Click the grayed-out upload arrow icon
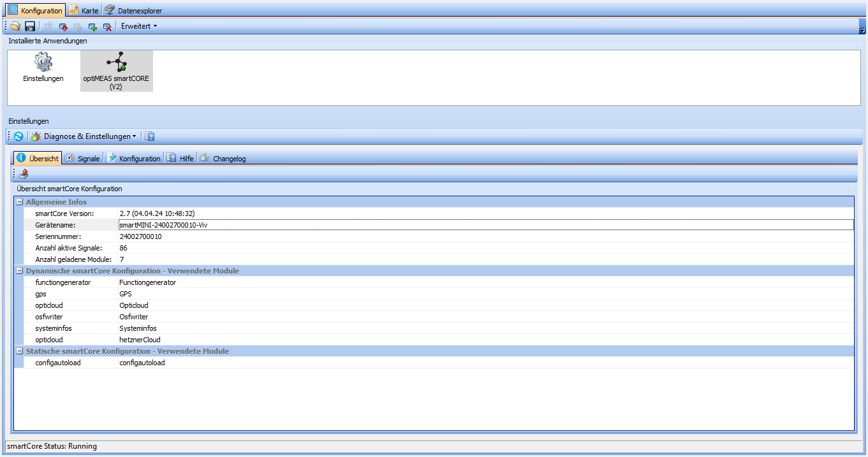 point(48,26)
